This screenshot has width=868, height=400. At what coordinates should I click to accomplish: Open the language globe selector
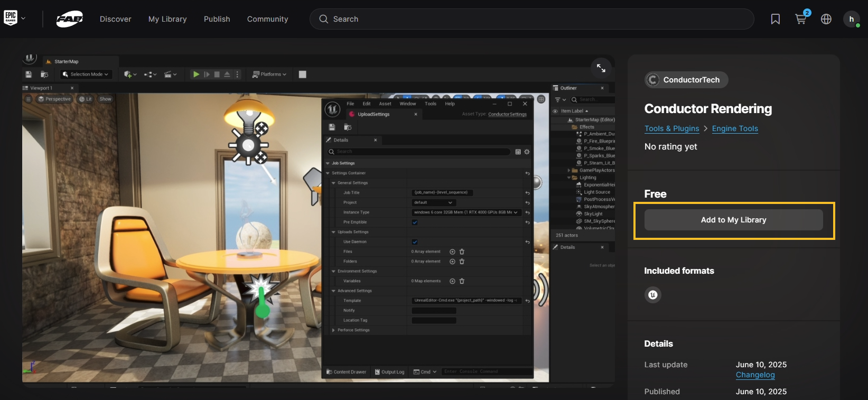[826, 19]
